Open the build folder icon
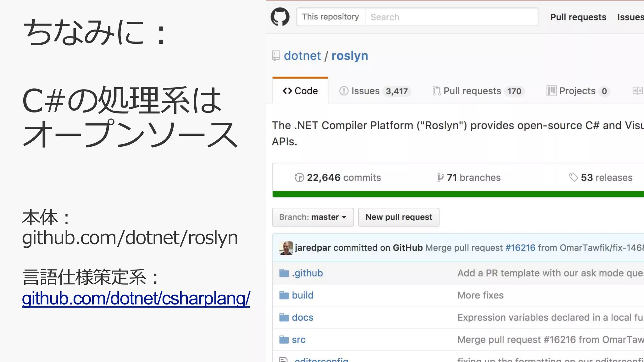This screenshot has height=362, width=644. 284,295
